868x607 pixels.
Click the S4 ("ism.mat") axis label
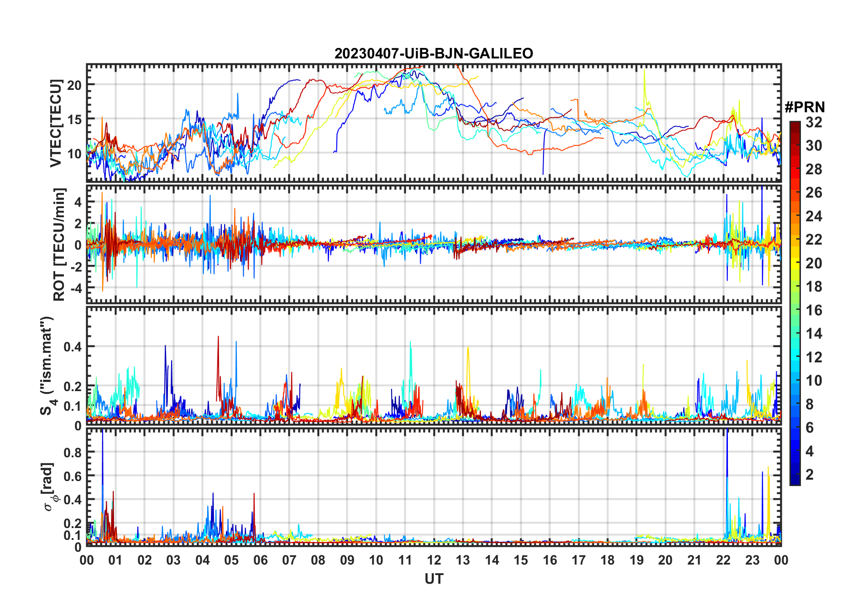coord(47,366)
